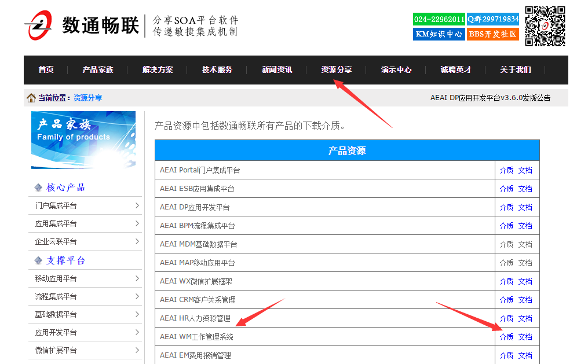Select 企业云联平台 in the sidebar

coord(56,241)
